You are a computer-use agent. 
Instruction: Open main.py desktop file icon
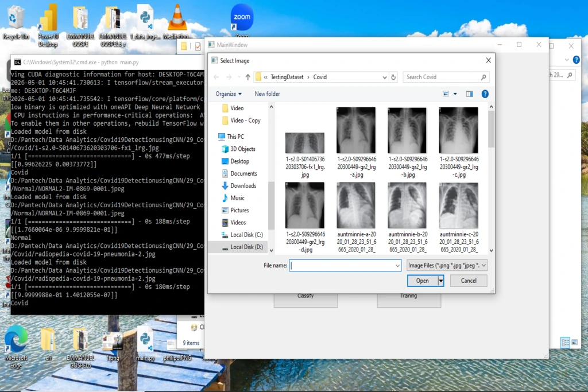(145, 344)
